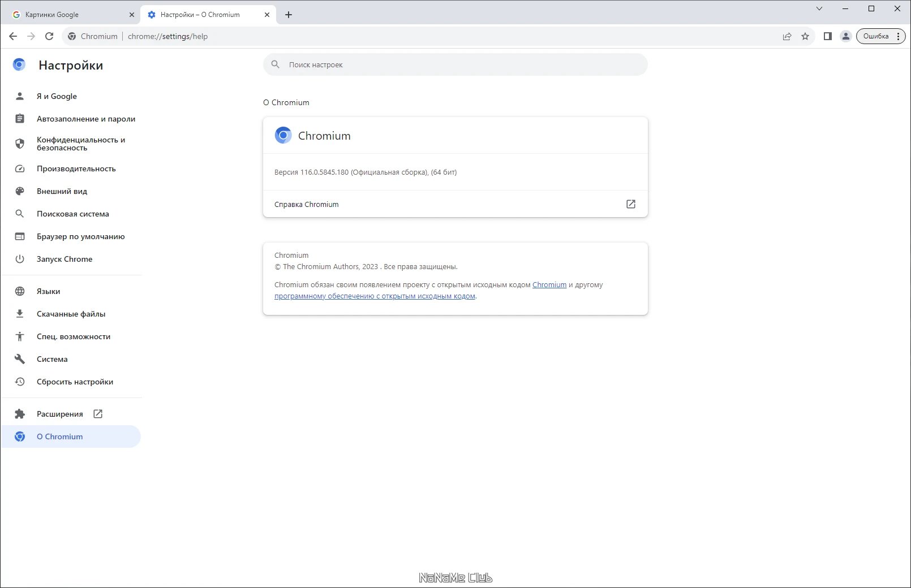Close the Картинки Google tab

pos(132,15)
